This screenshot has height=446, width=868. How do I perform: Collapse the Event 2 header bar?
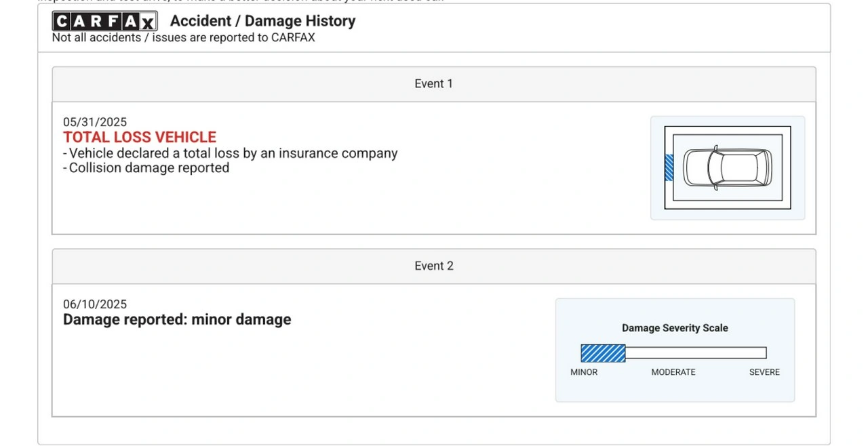[433, 266]
